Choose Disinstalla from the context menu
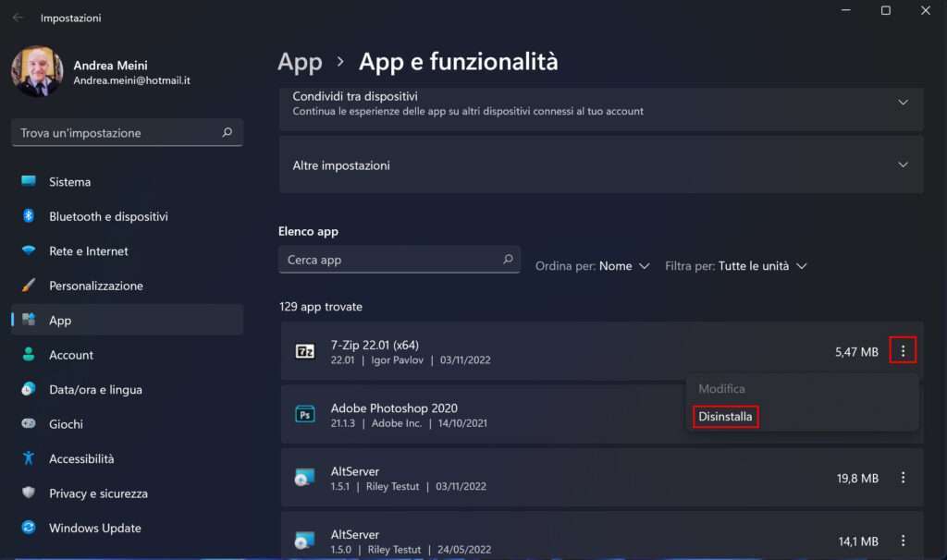This screenshot has width=947, height=560. click(x=725, y=417)
